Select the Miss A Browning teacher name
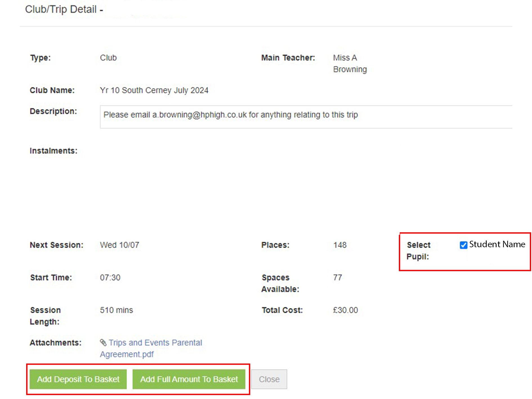Screen dimensions: 532x399 coord(350,64)
